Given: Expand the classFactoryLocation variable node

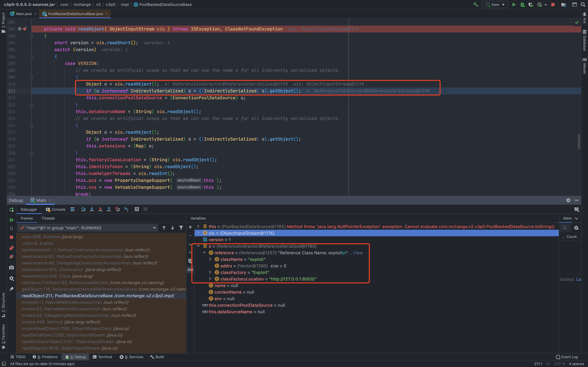Looking at the screenshot, I should click(x=210, y=279).
